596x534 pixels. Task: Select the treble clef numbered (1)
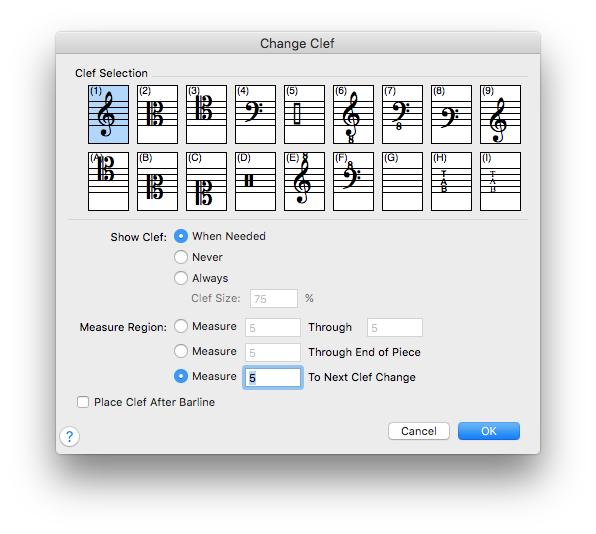(x=108, y=114)
